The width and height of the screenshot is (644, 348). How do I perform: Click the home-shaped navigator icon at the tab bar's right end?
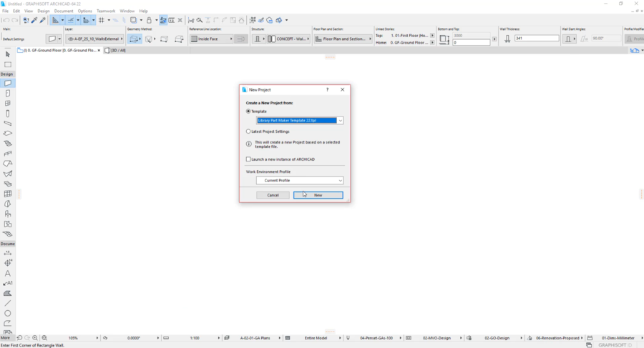635,50
